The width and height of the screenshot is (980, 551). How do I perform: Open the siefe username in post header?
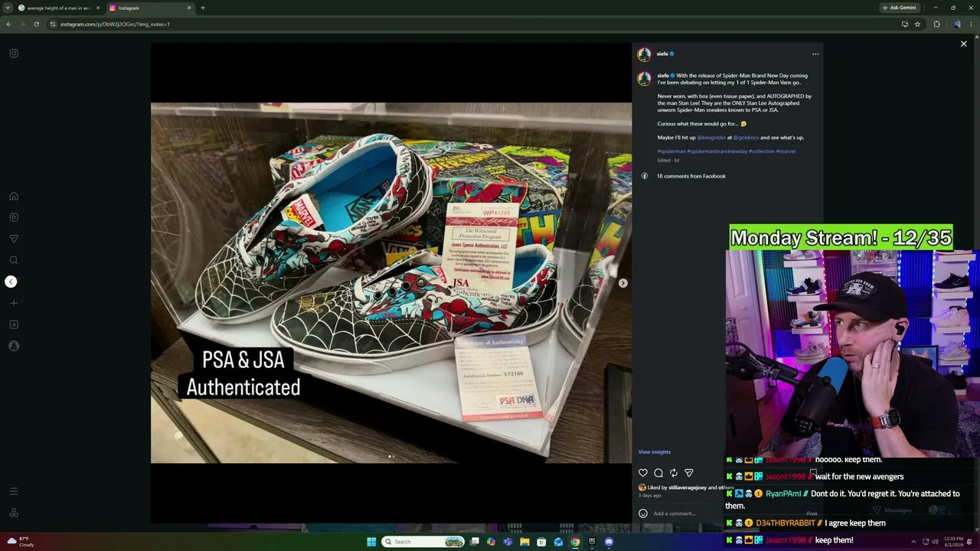click(x=662, y=54)
